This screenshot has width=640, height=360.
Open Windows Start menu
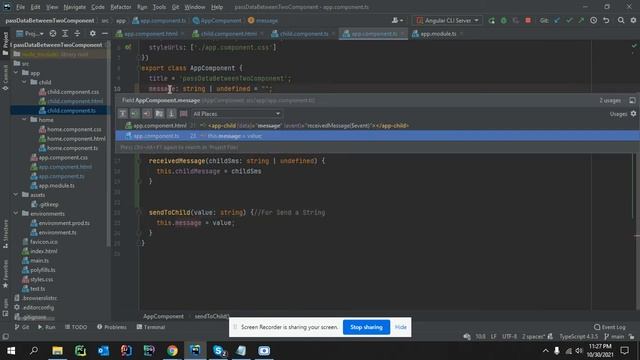coord(11,351)
